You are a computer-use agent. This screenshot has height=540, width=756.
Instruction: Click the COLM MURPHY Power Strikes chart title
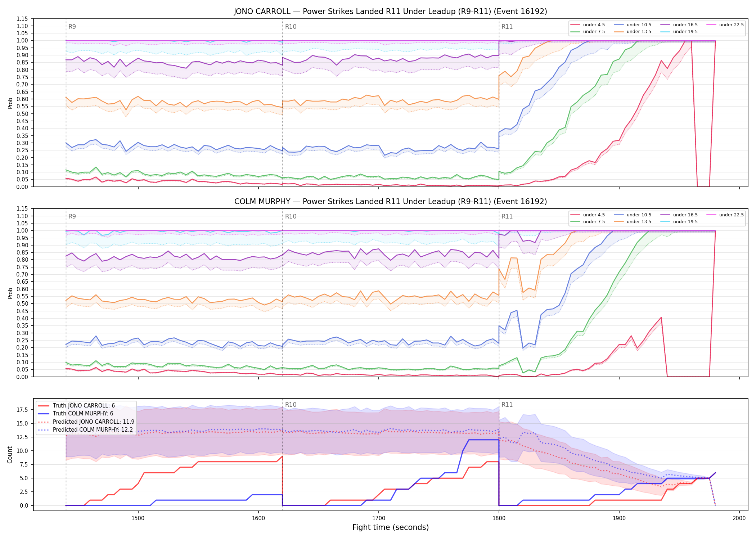coord(390,202)
